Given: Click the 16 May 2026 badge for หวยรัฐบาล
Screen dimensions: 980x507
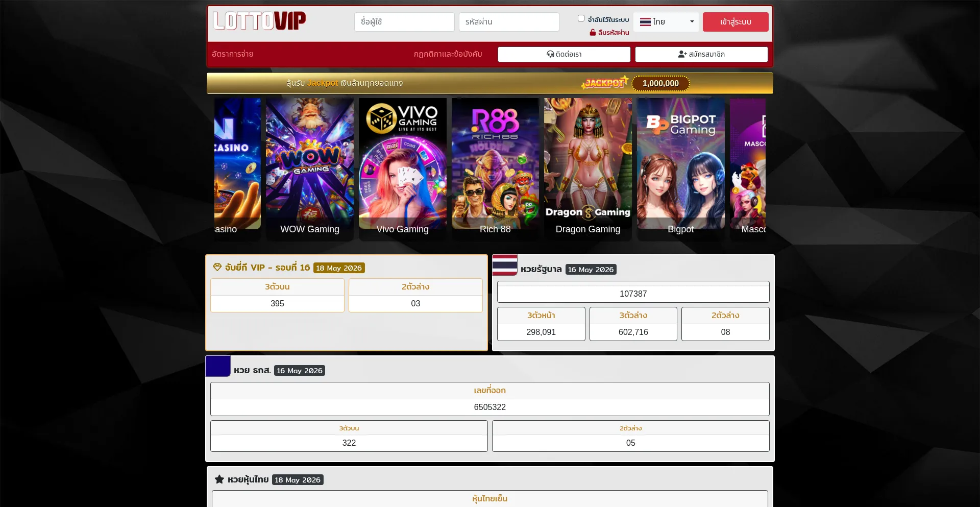Looking at the screenshot, I should tap(591, 270).
